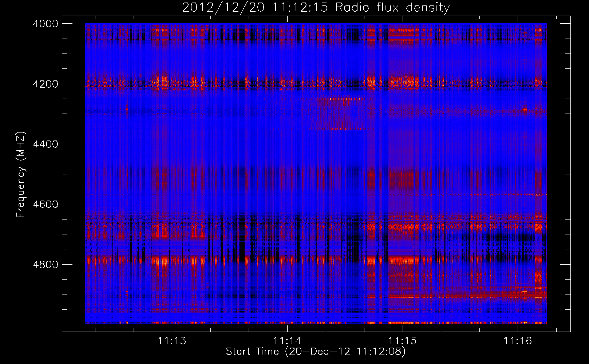589x364 pixels.
Task: Select the 4000 frequency tick label
Action: point(46,24)
